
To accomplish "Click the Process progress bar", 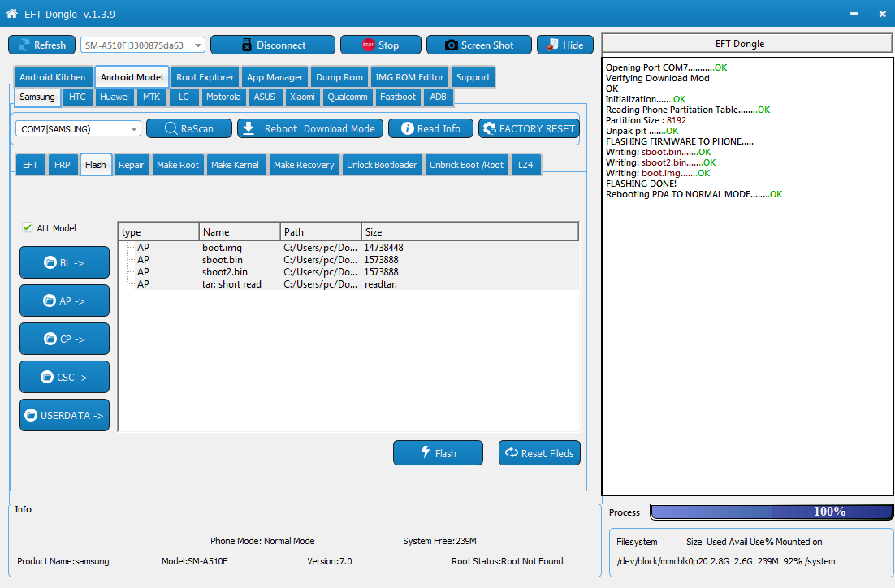I will [772, 512].
